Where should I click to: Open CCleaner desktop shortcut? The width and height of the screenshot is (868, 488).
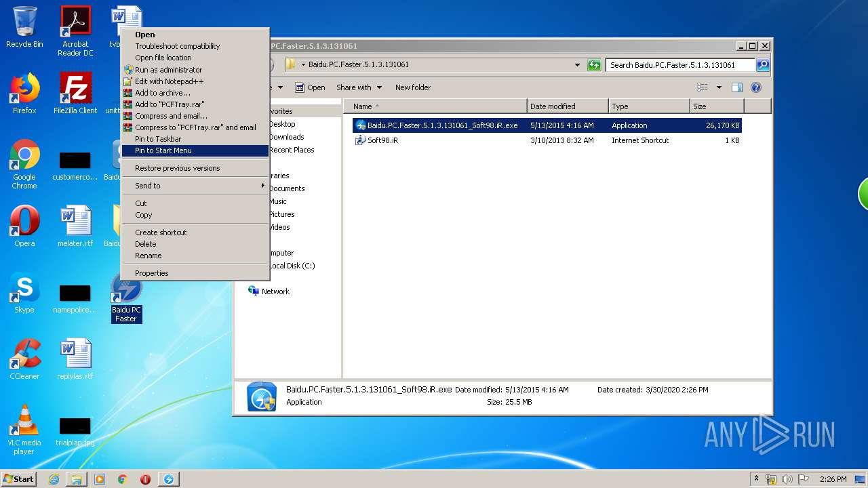click(24, 359)
